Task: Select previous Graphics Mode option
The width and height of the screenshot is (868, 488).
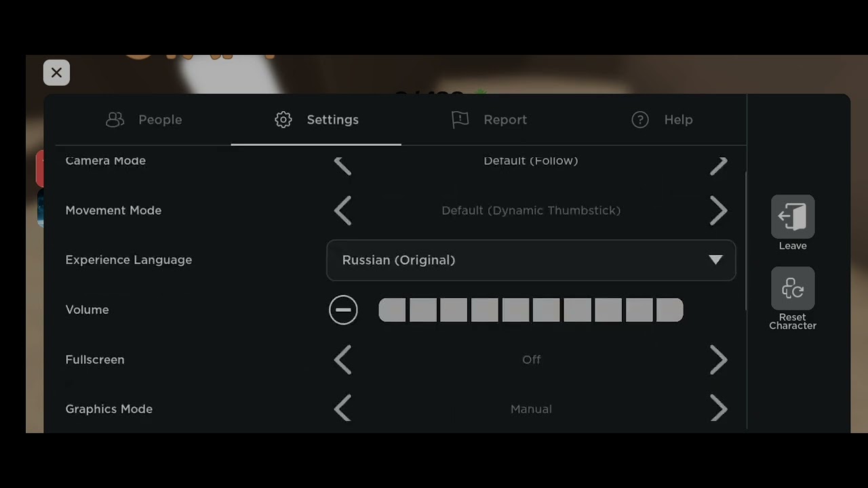Action: [x=343, y=409]
